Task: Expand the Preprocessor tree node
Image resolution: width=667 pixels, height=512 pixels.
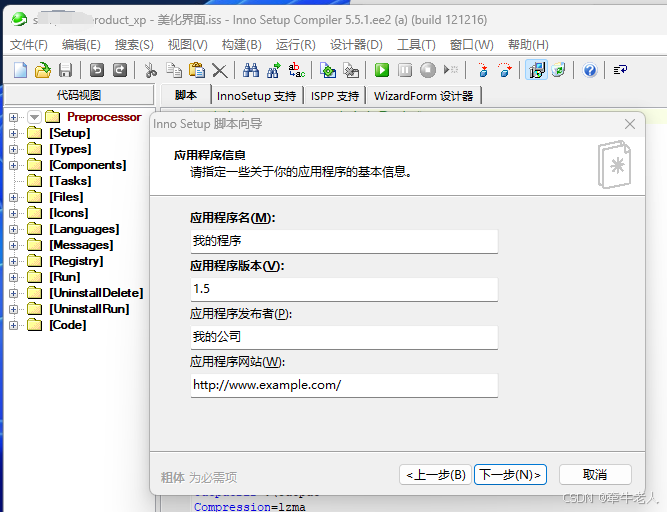Action: [13, 117]
